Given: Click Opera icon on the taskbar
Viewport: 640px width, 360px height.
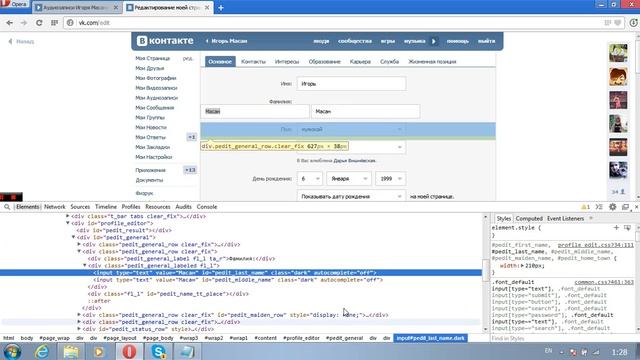Looking at the screenshot, I should click(129, 352).
